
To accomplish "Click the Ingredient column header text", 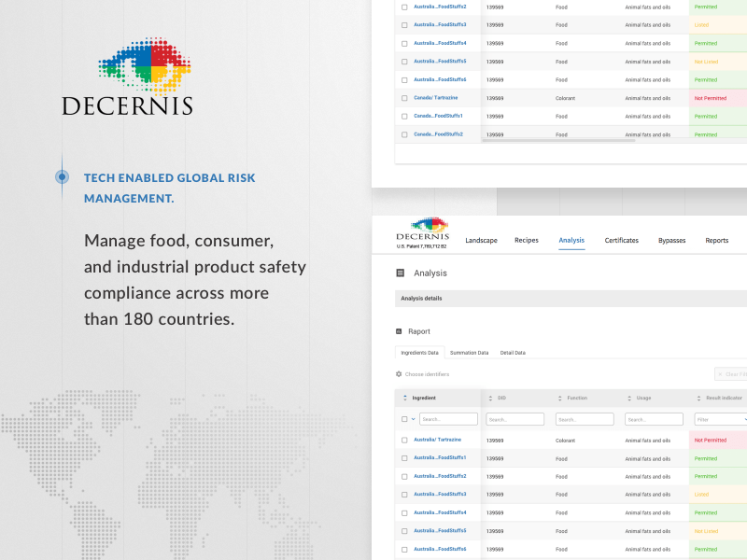I will coord(424,398).
